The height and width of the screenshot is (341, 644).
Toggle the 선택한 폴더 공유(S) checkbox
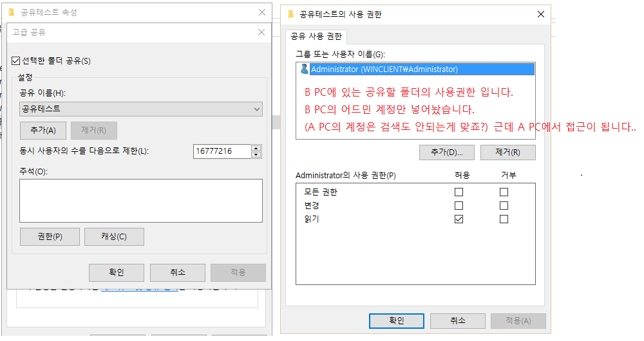pos(16,61)
